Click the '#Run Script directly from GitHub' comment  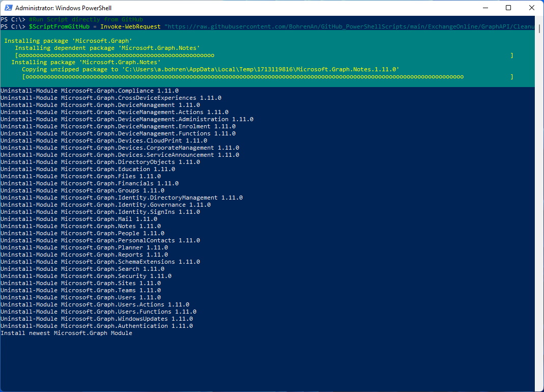[x=85, y=19]
